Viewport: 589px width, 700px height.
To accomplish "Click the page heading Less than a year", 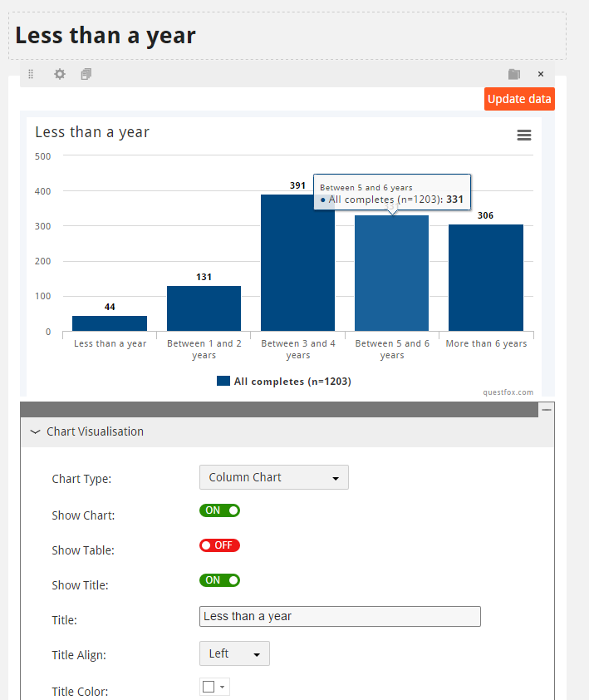I will click(x=106, y=36).
